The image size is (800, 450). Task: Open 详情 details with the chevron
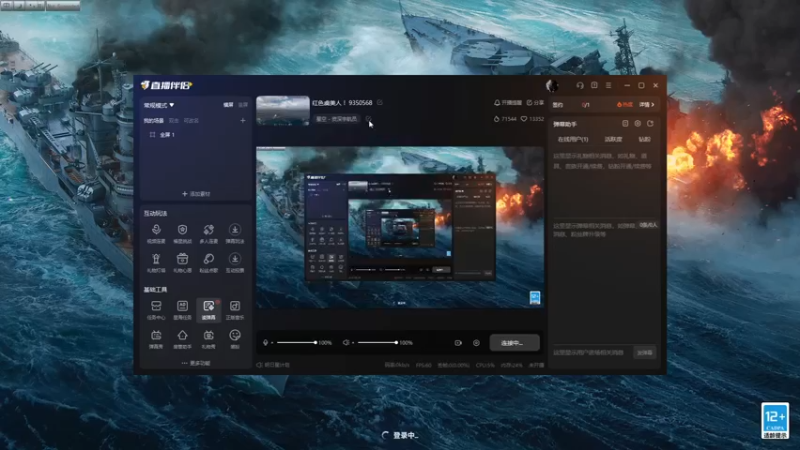(646, 105)
